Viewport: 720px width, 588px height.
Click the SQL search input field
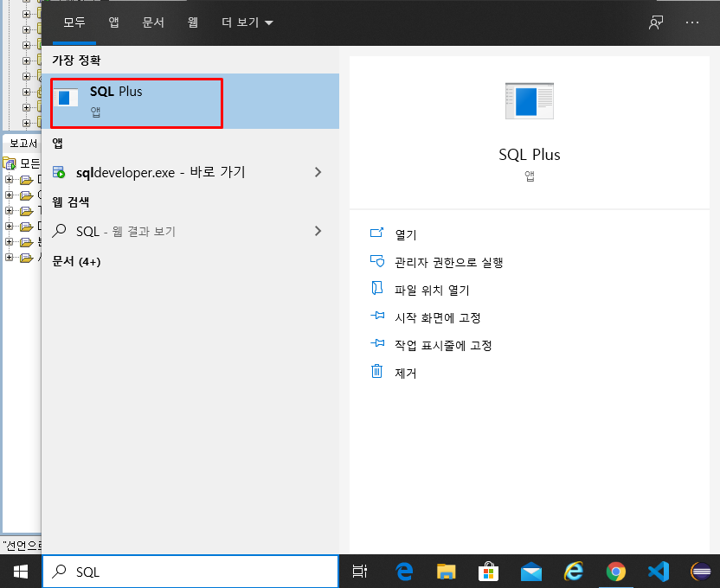point(190,572)
